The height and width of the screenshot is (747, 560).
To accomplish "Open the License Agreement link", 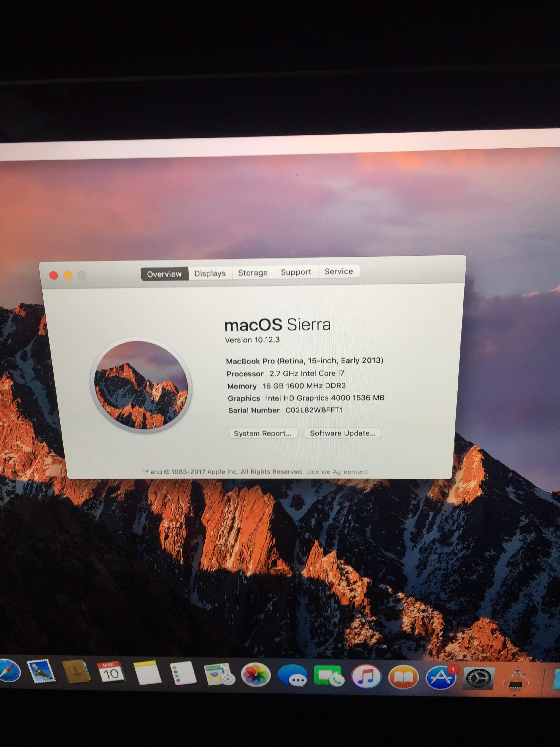I will pos(337,471).
